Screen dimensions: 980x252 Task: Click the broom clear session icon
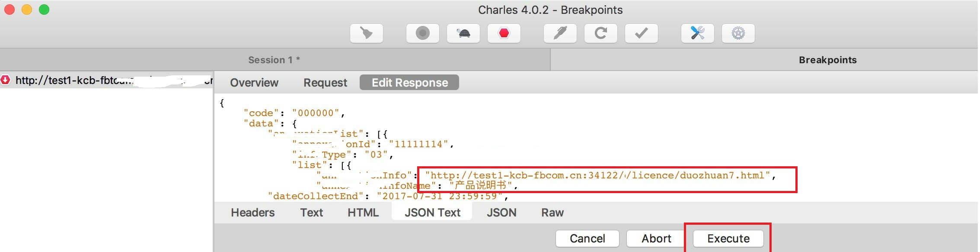pyautogui.click(x=366, y=33)
